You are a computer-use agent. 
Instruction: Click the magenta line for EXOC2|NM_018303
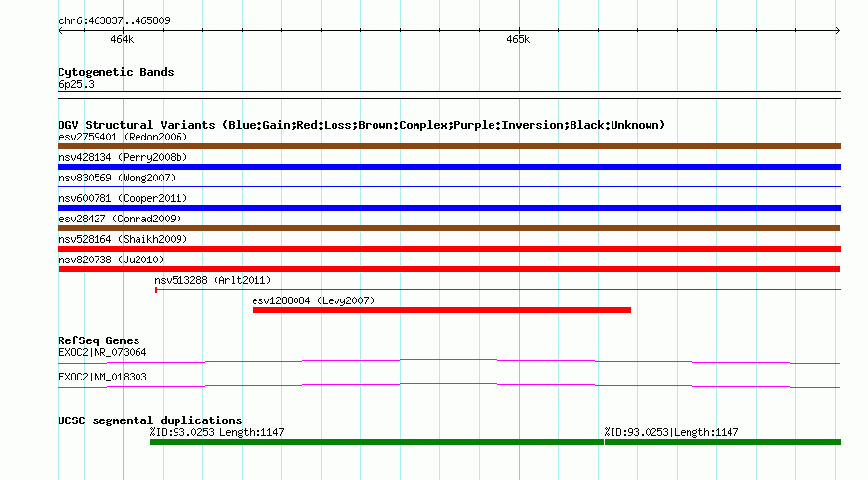pos(449,385)
